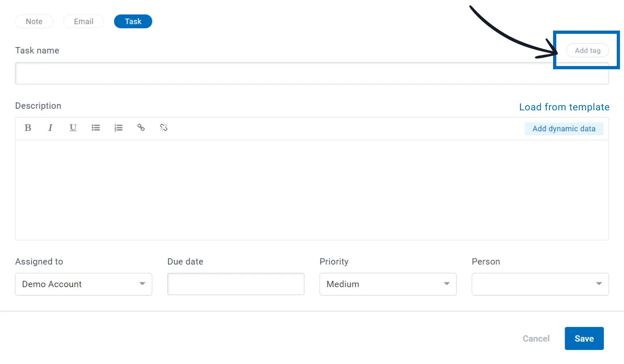Switch to the Note tab
This screenshot has height=364, width=624.
[34, 21]
